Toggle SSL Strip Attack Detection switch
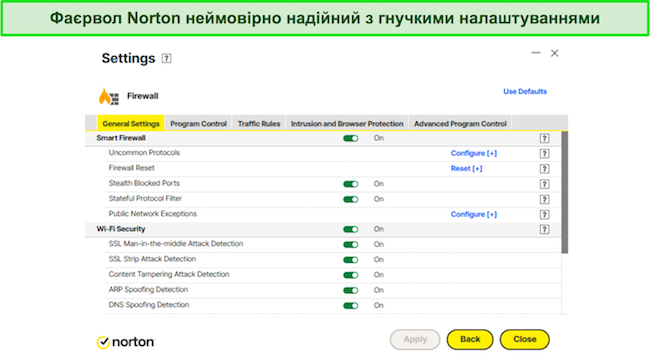This screenshot has height=361, width=650. (x=351, y=260)
